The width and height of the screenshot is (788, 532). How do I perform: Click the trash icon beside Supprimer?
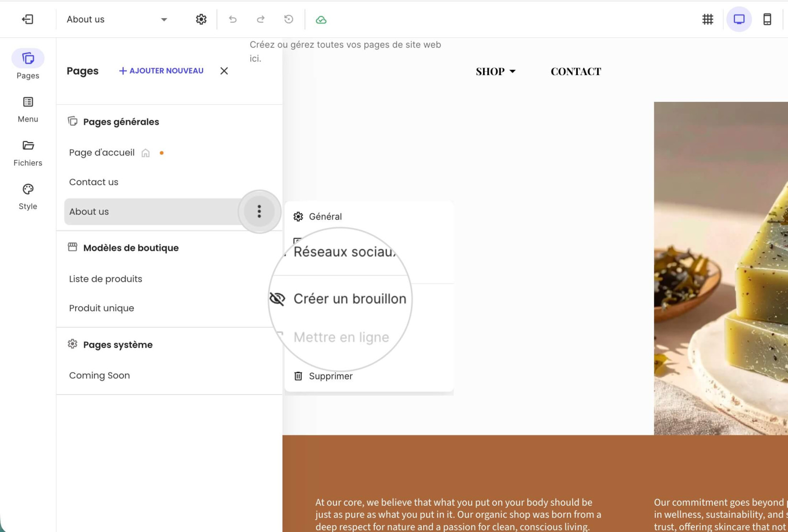[298, 376]
